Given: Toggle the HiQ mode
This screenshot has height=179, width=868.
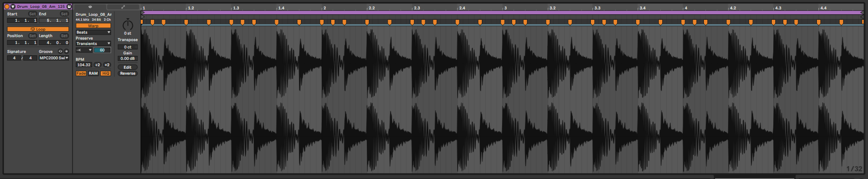Looking at the screenshot, I should point(106,73).
